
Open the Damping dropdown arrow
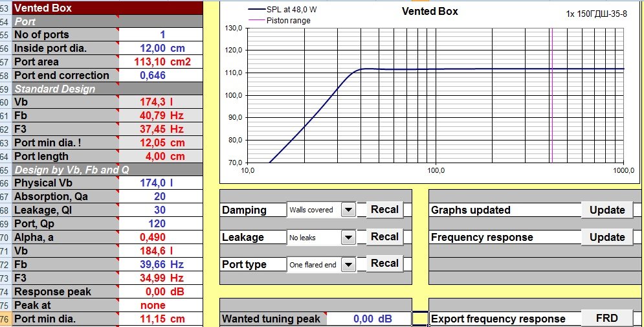(x=348, y=210)
